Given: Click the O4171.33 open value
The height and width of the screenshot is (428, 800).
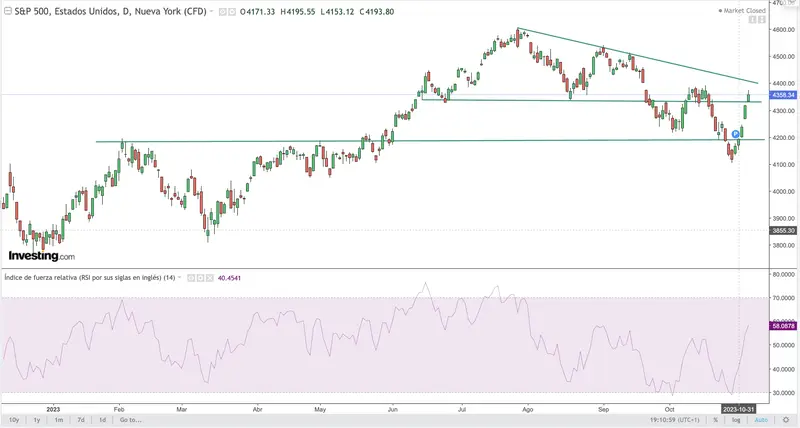Looking at the screenshot, I should click(x=257, y=12).
